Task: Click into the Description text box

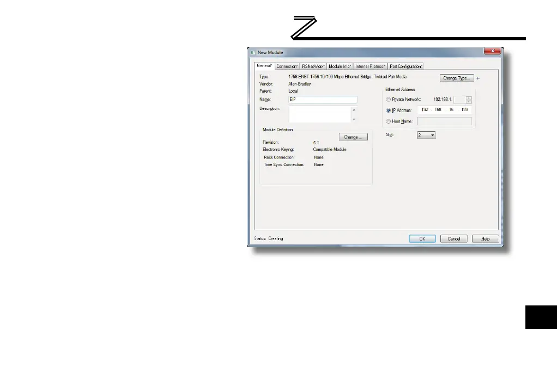Action: click(320, 114)
